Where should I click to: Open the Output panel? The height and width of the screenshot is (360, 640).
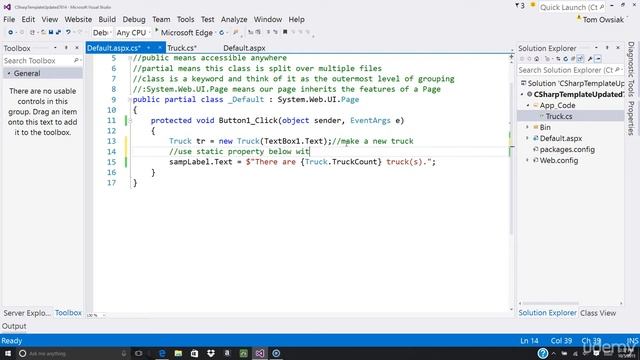pos(14,326)
